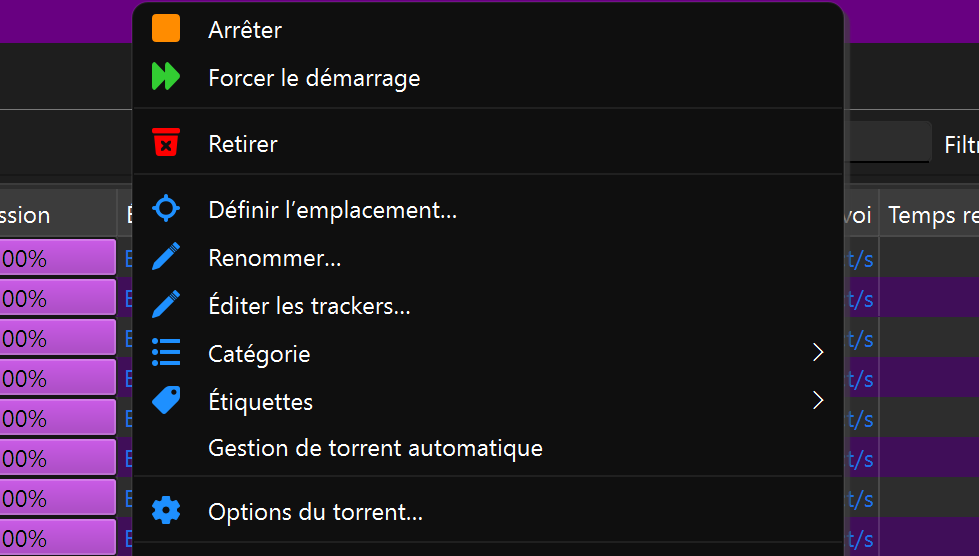Open the Catégorie submenu entry
This screenshot has height=556, width=979.
coord(488,354)
